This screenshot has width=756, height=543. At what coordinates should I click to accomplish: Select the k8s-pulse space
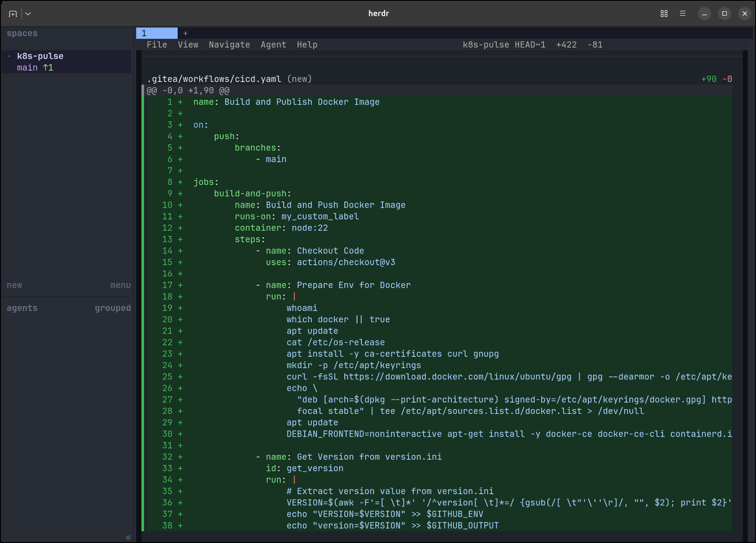(40, 56)
